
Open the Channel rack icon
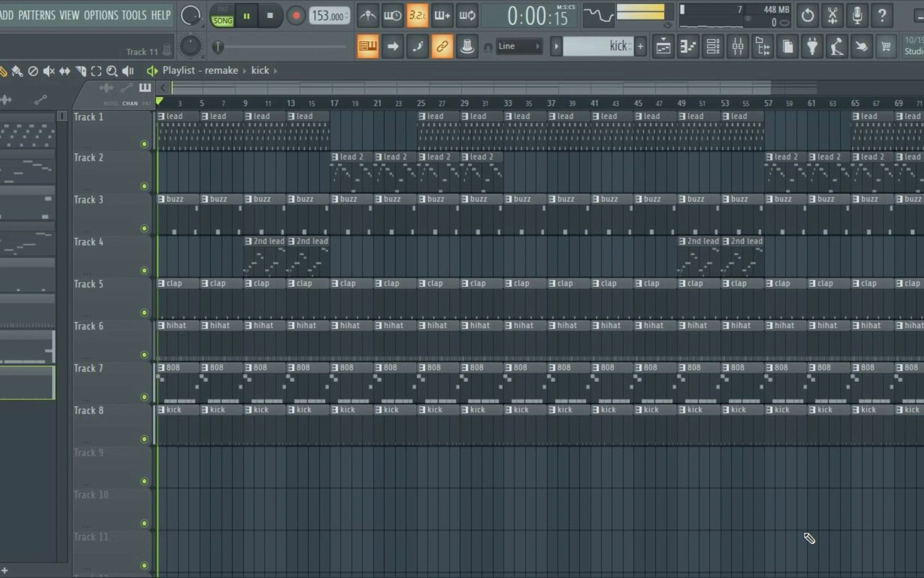[x=713, y=47]
